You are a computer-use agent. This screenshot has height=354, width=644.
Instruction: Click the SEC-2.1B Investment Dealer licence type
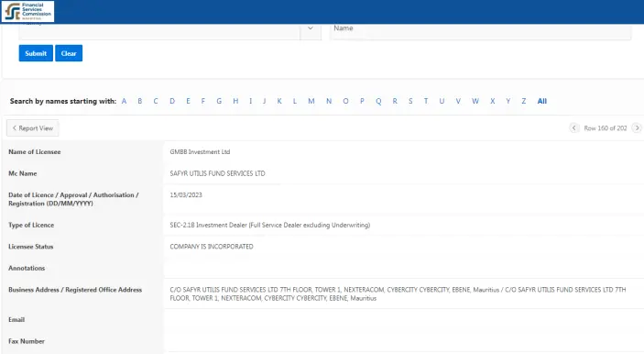click(270, 225)
